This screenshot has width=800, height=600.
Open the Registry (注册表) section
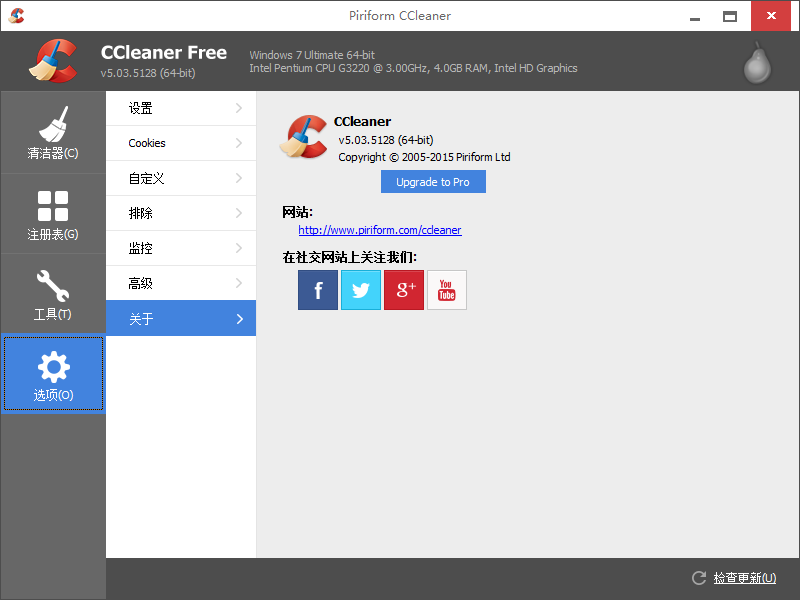point(53,214)
